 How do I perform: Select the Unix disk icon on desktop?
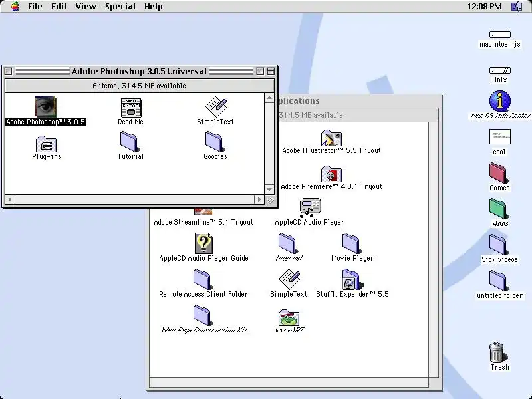(x=500, y=70)
